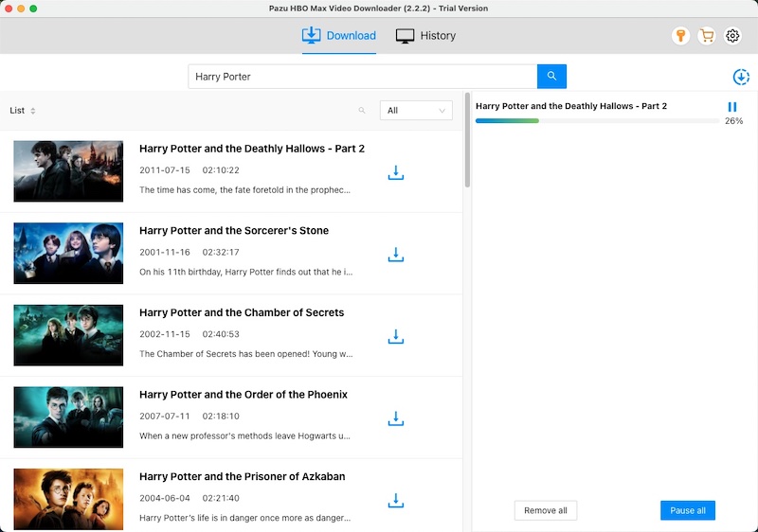Download Harry Potter and the Sorcerer's Stone

396,255
